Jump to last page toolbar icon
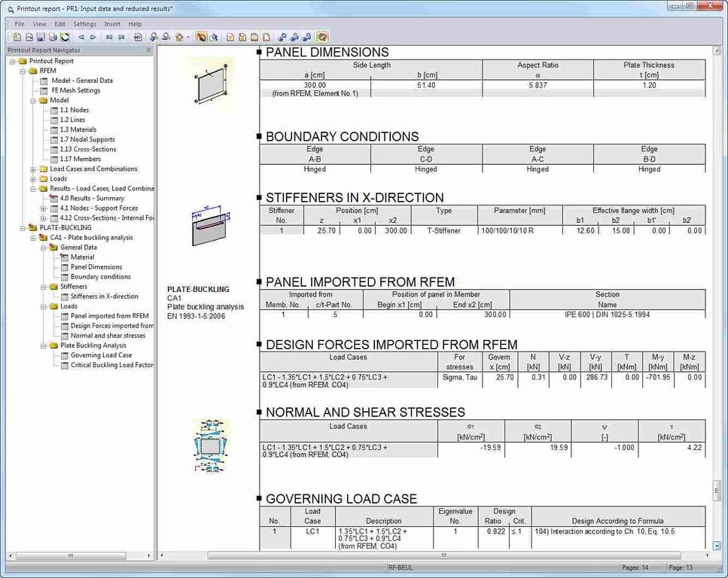The height and width of the screenshot is (578, 728). pyautogui.click(x=121, y=37)
